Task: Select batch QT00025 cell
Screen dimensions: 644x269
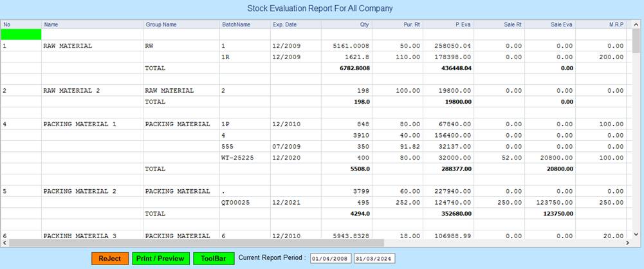Action: (235, 202)
